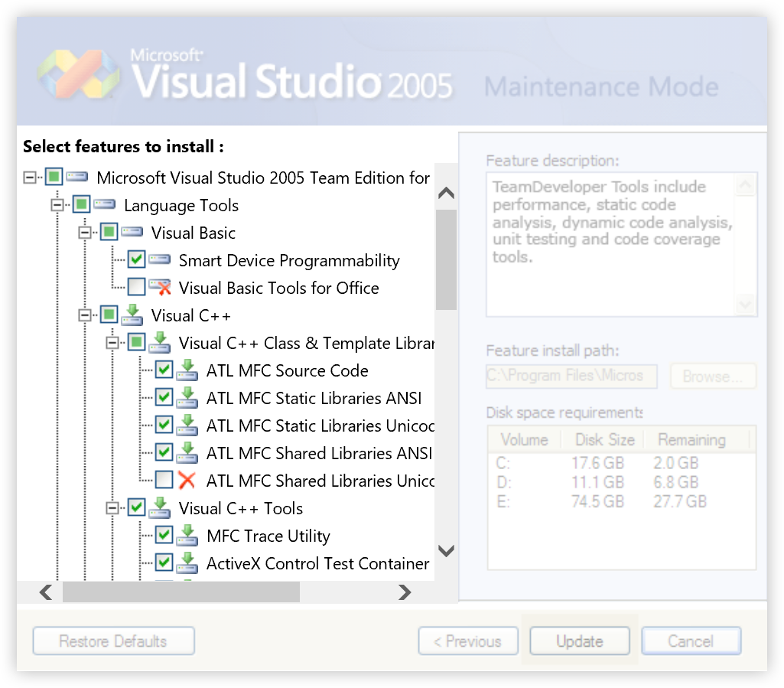The height and width of the screenshot is (688, 784).
Task: Select the Language Tools tree label
Action: click(181, 205)
